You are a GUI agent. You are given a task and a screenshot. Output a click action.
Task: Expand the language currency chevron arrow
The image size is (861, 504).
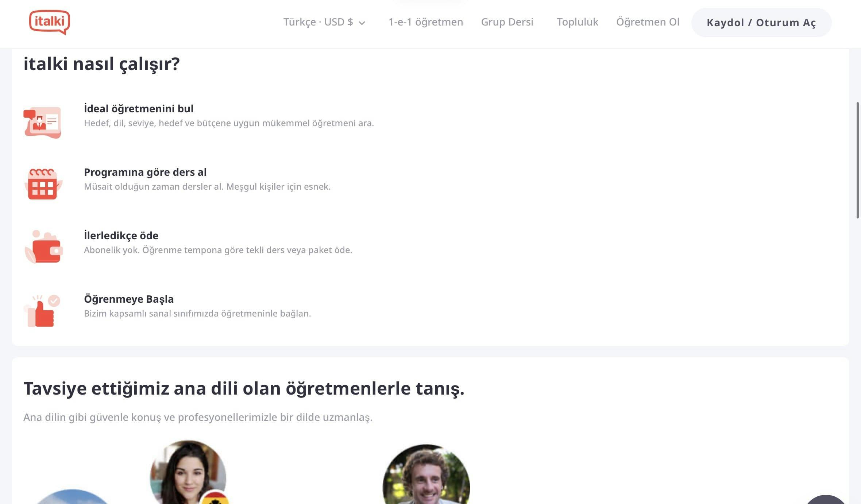pyautogui.click(x=362, y=23)
